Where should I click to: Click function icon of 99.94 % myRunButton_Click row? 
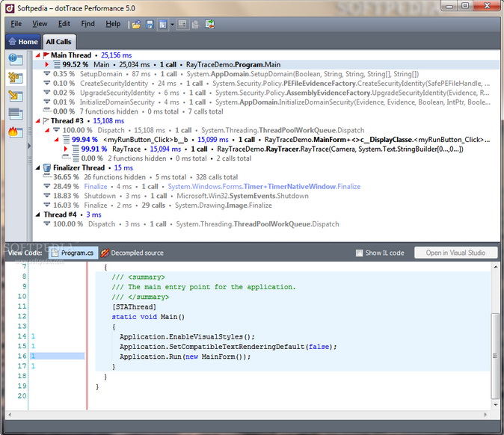(67, 140)
